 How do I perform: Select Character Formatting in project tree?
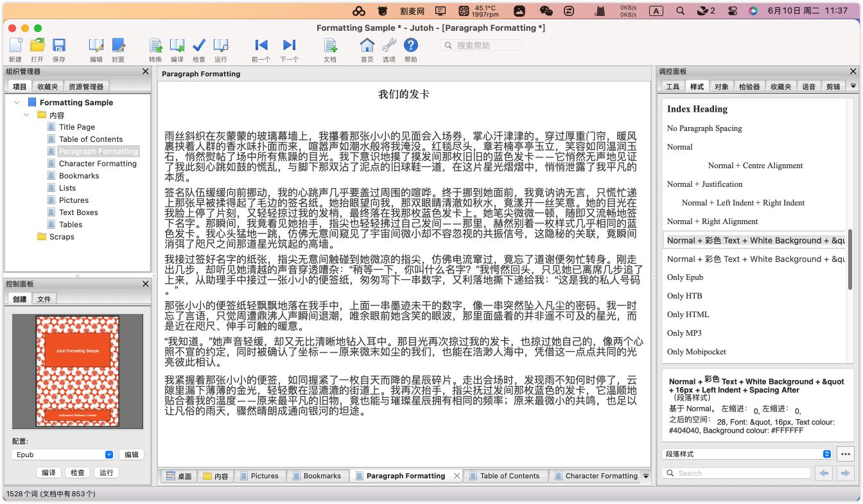pos(98,164)
